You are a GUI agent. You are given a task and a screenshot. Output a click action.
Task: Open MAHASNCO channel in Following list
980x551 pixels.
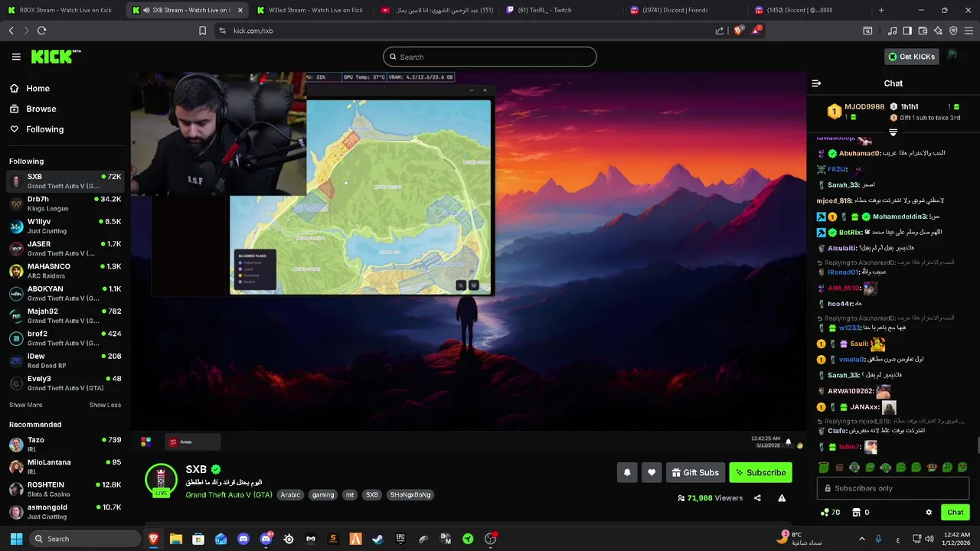65,271
